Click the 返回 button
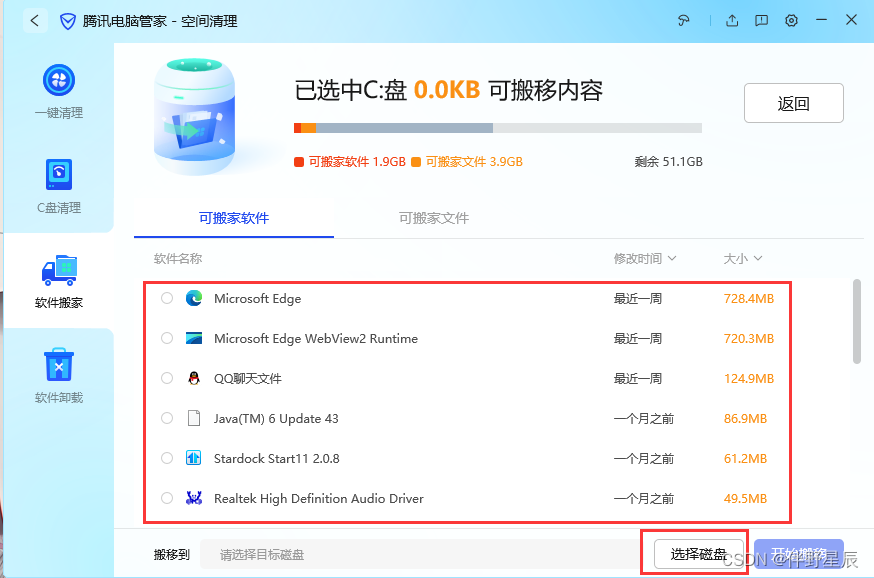 click(x=794, y=103)
